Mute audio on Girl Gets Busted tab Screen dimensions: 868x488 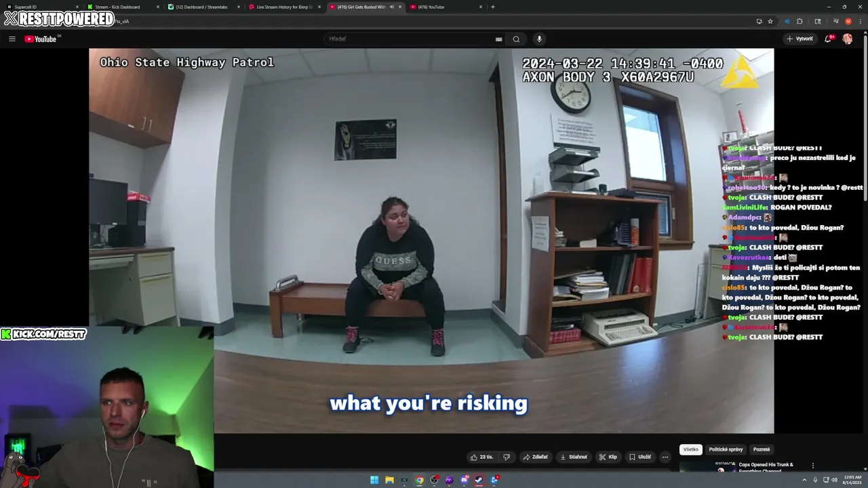391,7
